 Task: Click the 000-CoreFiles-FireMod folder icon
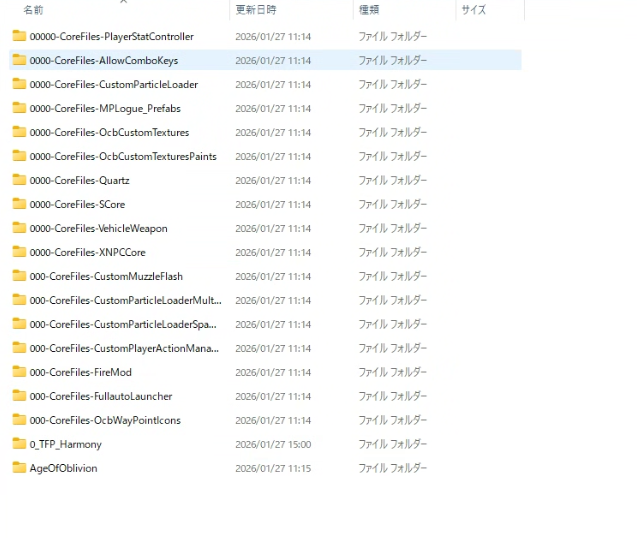click(19, 372)
